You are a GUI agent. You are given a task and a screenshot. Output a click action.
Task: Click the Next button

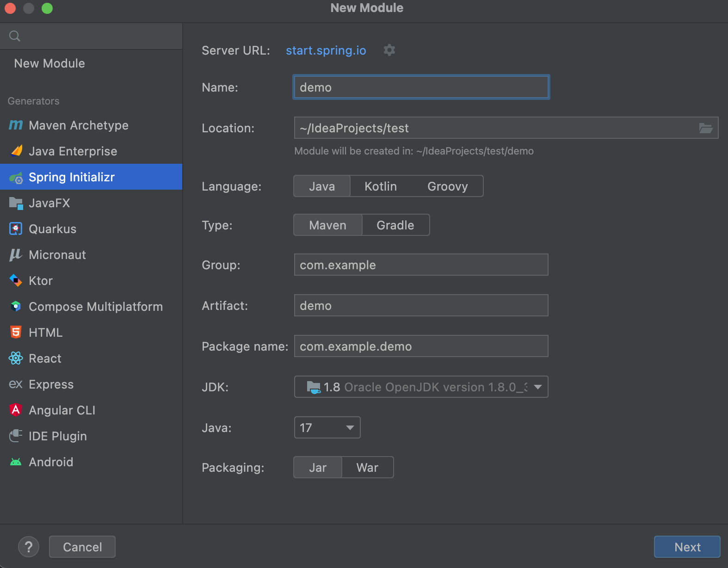[x=687, y=547]
